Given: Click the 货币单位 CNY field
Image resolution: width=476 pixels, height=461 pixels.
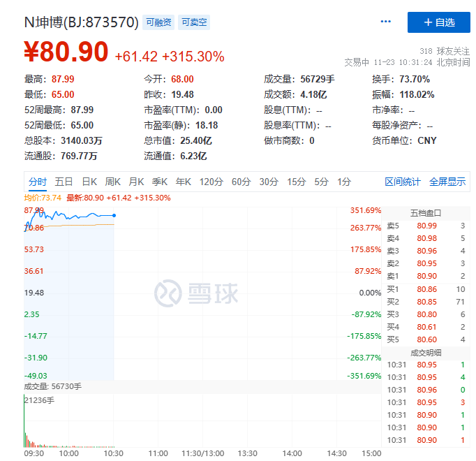Looking at the screenshot, I should [404, 140].
